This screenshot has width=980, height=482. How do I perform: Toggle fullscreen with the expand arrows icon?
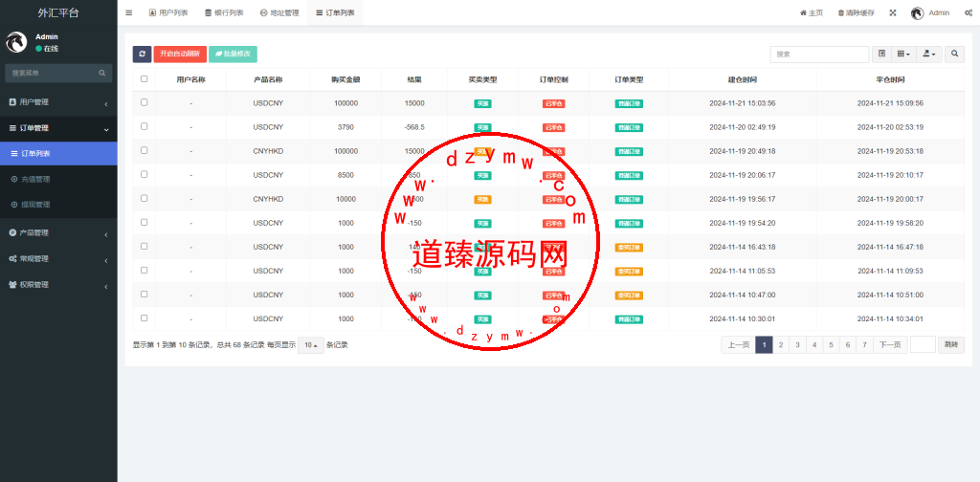pos(893,12)
